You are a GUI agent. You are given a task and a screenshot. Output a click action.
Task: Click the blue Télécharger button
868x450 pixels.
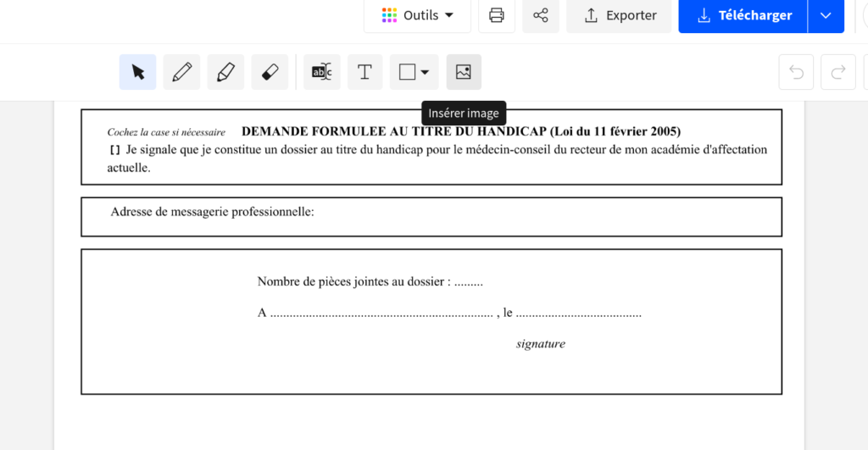pyautogui.click(x=743, y=15)
